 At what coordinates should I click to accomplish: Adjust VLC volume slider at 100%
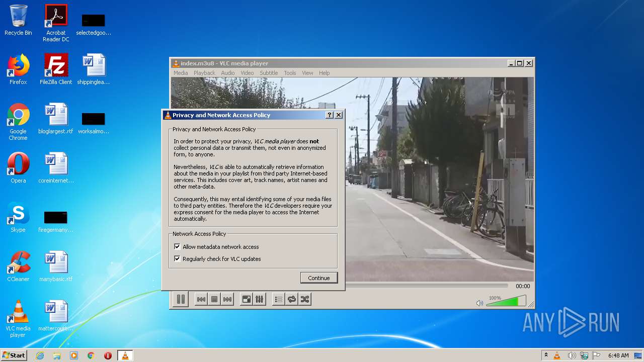[x=506, y=301]
